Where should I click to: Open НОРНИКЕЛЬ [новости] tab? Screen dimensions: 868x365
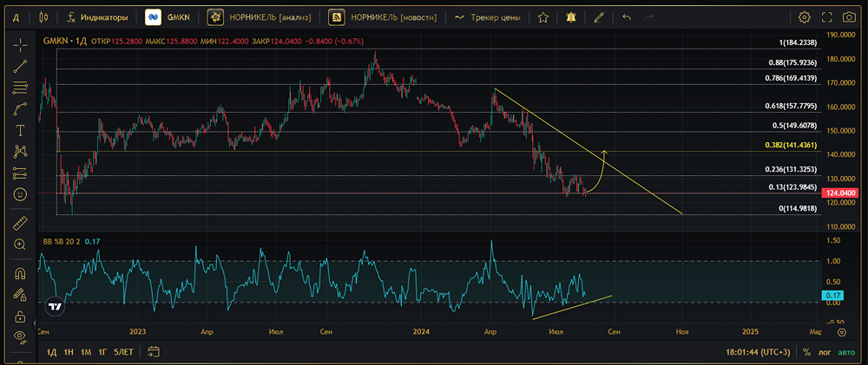click(x=383, y=17)
